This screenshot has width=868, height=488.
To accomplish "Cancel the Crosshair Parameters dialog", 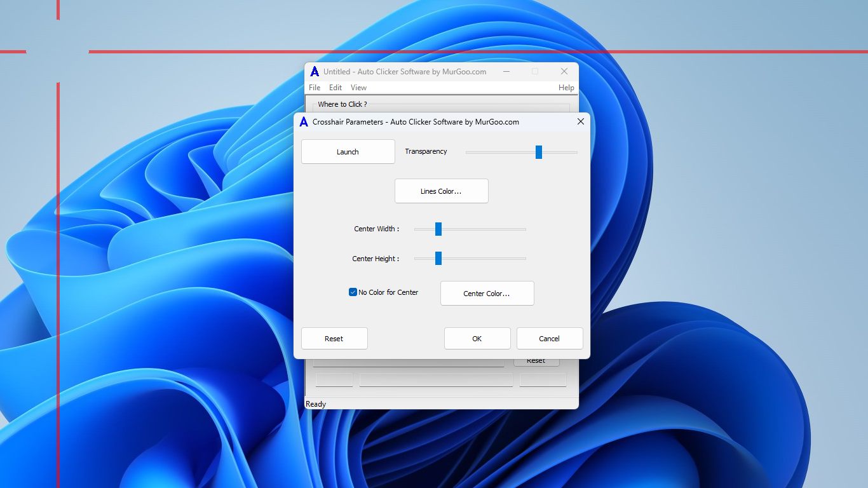I will [x=549, y=338].
